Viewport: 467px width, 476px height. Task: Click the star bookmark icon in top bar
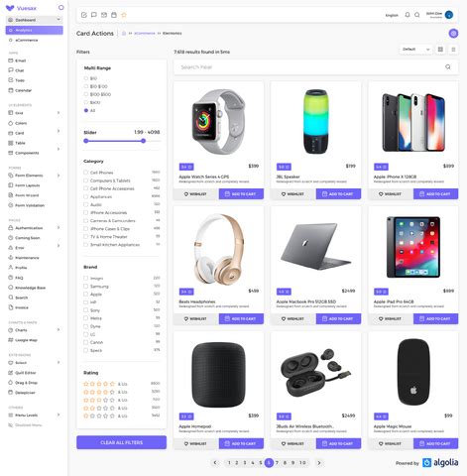[x=124, y=15]
